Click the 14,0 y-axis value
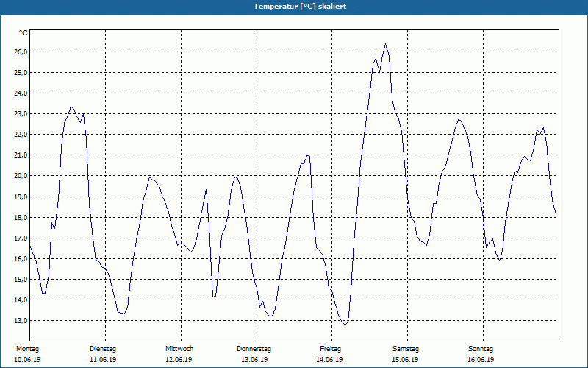This screenshot has width=588, height=368. [21, 300]
